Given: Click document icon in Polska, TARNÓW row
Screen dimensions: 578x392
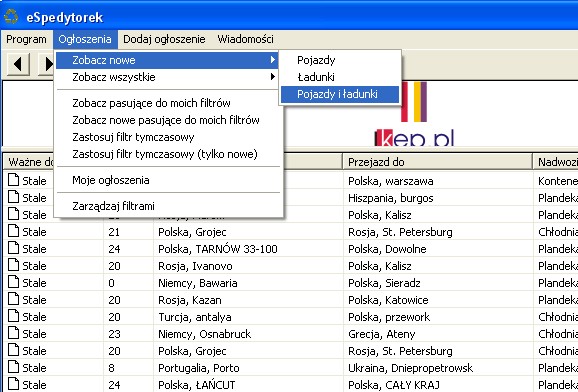Looking at the screenshot, I should pyautogui.click(x=14, y=248).
